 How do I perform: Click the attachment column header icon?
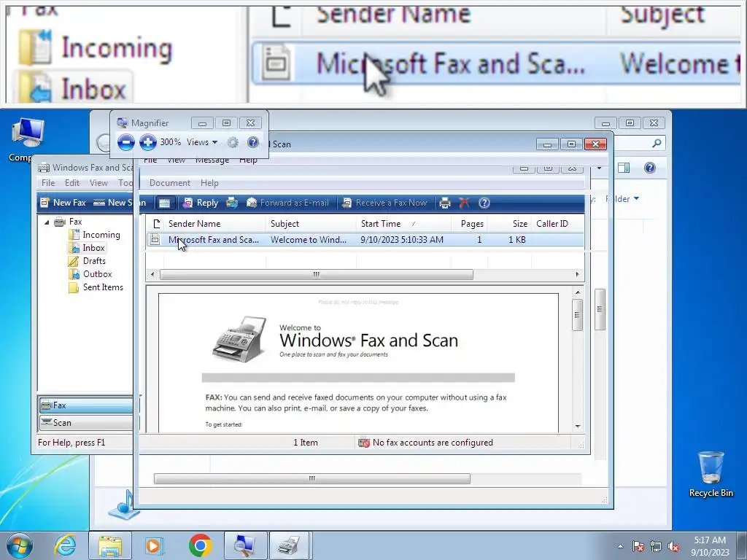[156, 224]
